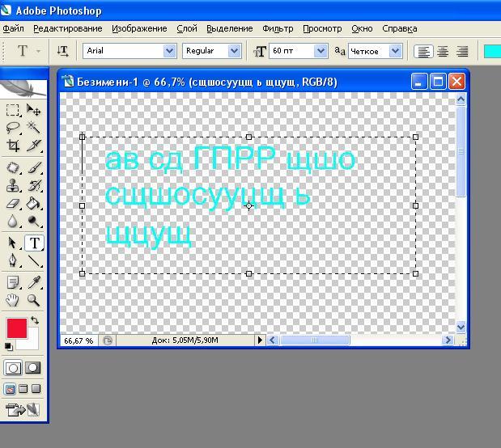The image size is (501, 448).
Task: Select the Notes tool
Action: (x=13, y=282)
